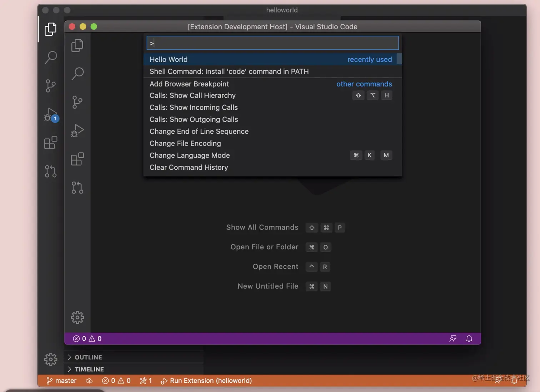Open Explorer in helloworld window activity bar
Image resolution: width=540 pixels, height=392 pixels.
pos(50,29)
